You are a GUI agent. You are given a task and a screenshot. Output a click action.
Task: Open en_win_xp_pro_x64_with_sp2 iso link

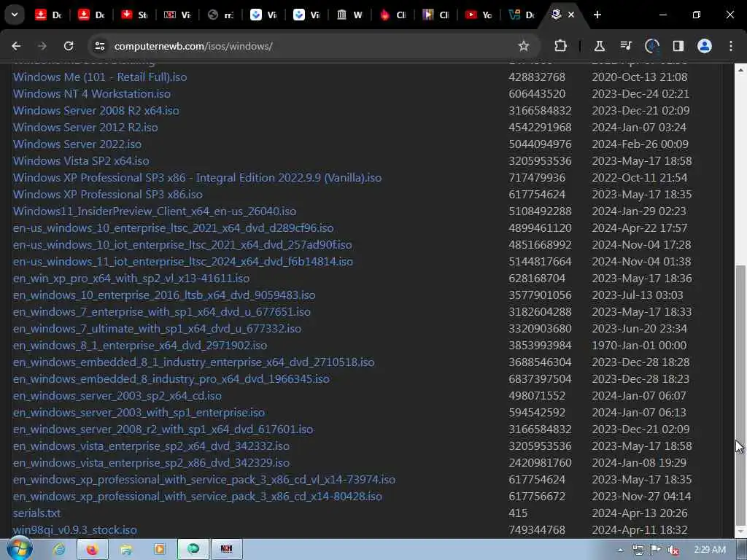coord(131,278)
